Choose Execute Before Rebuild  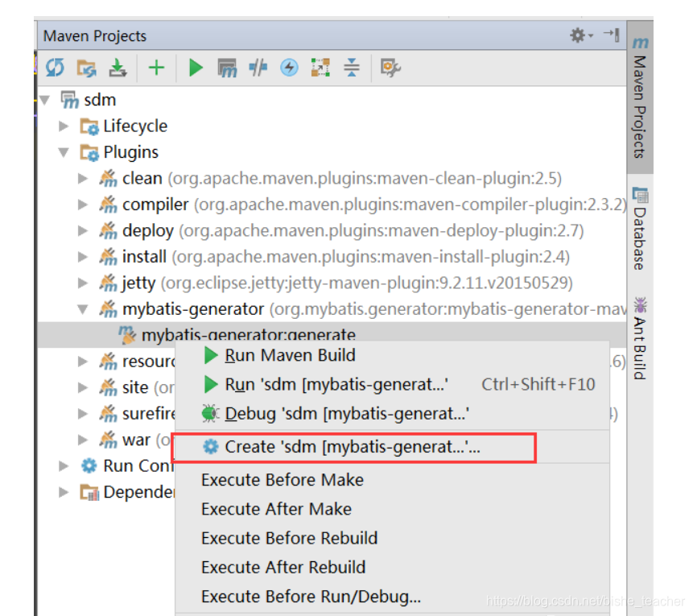(392, 538)
